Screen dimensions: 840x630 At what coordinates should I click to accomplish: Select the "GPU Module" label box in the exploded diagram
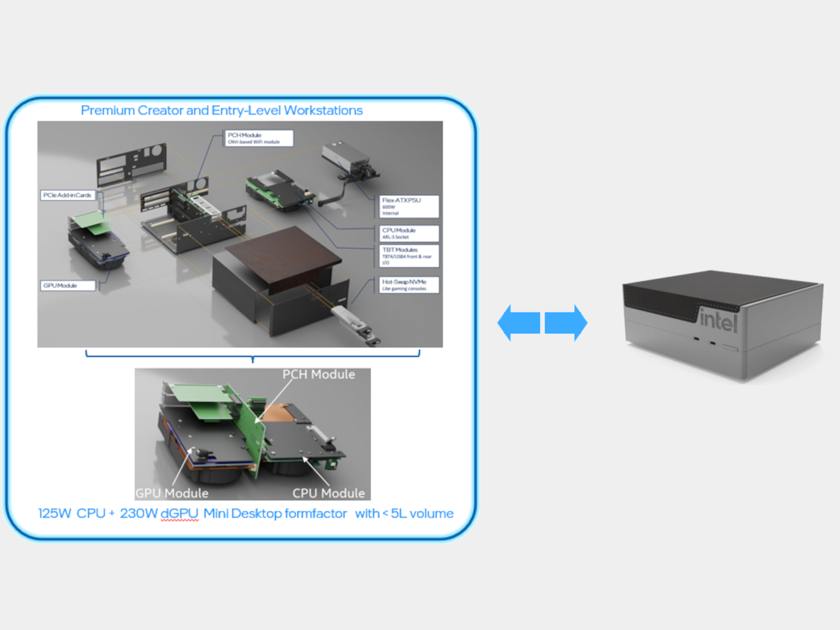pyautogui.click(x=68, y=285)
